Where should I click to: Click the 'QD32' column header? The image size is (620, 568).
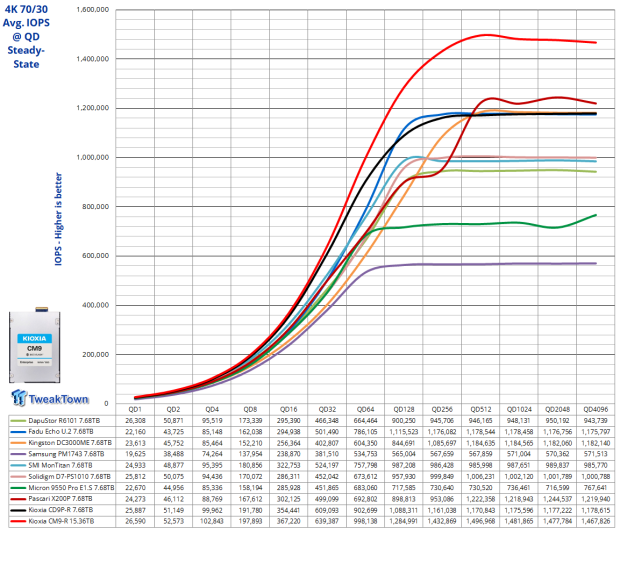[327, 409]
